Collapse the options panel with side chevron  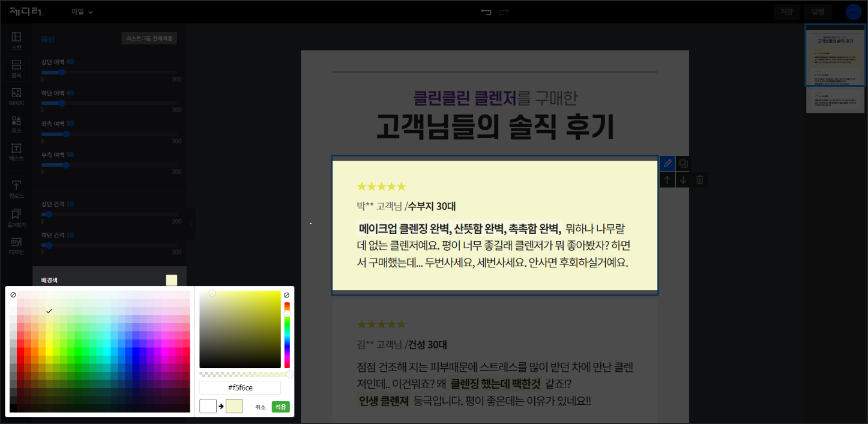pos(191,223)
